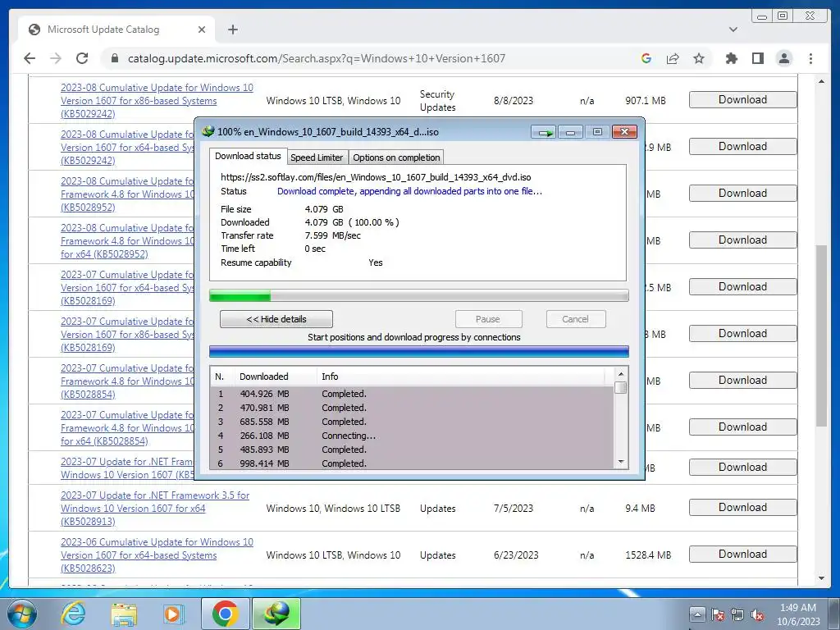This screenshot has width=840, height=630.
Task: Click the green download progress bar
Action: (418, 295)
